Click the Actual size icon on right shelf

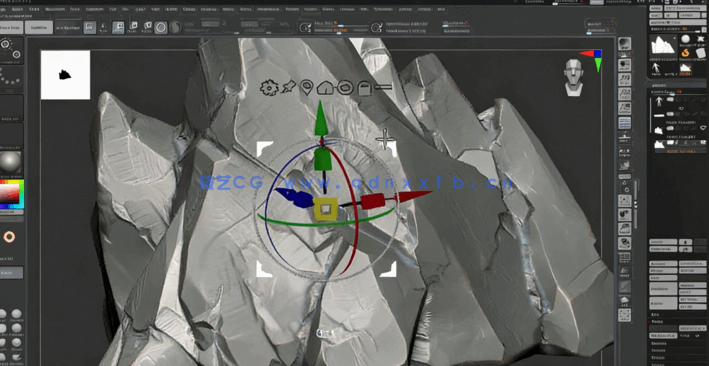tap(624, 94)
